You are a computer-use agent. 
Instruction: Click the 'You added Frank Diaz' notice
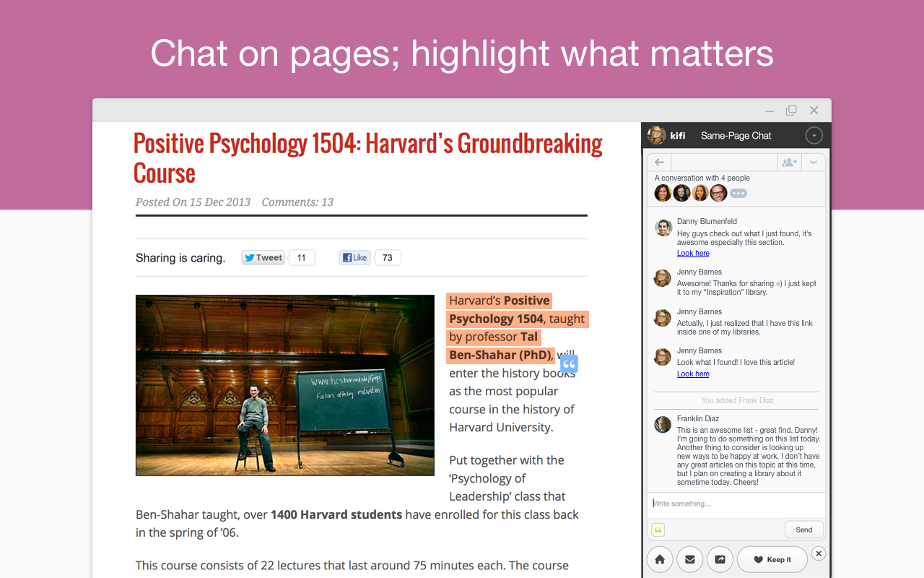click(x=737, y=400)
